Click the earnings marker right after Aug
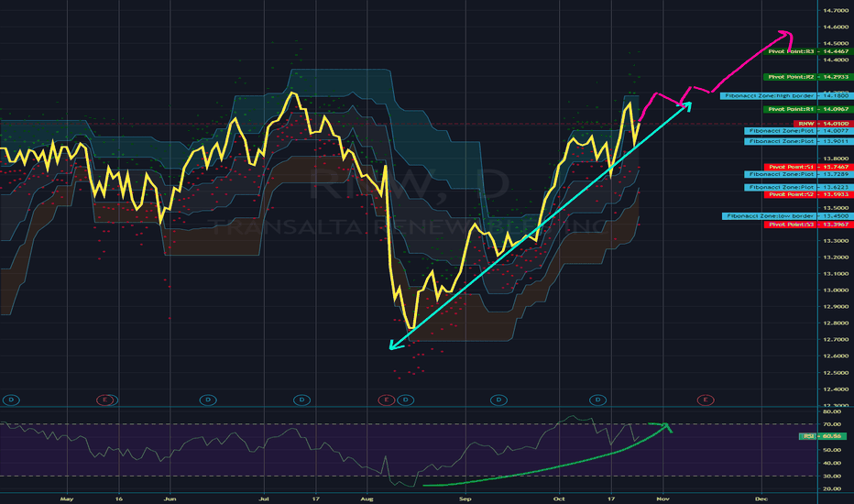The image size is (854, 504). tap(386, 400)
